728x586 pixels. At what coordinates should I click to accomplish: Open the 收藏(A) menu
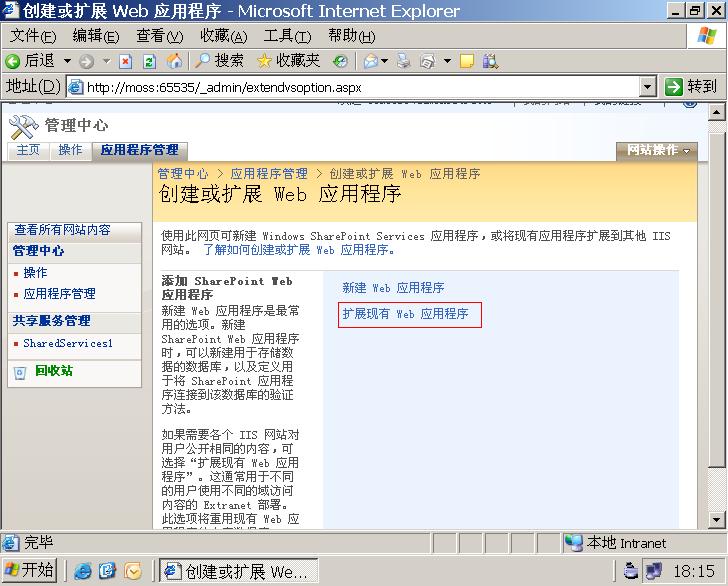click(224, 36)
